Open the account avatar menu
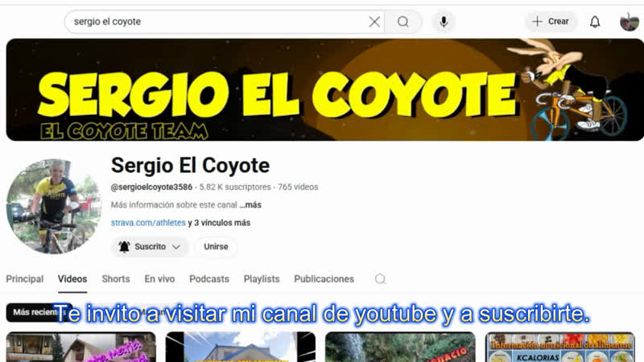This screenshot has width=644, height=362. (x=629, y=22)
